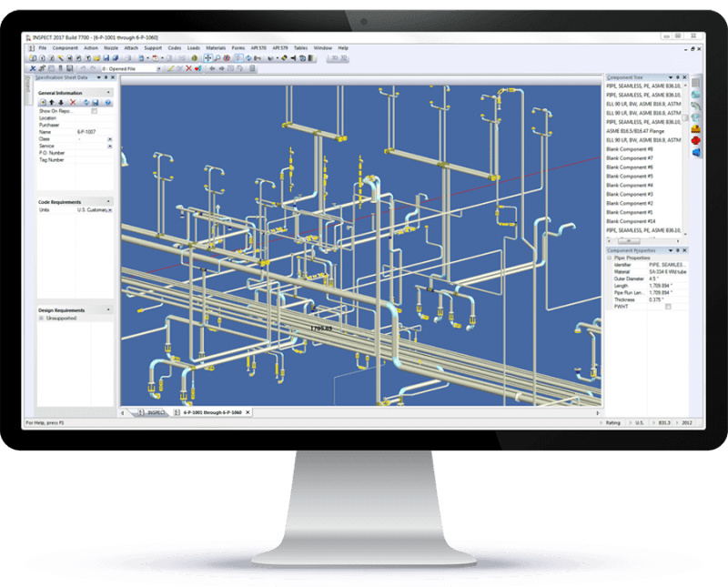Viewport: 728px width, 587px height.
Task: Click the Name field showing 6-P-1007
Action: pyautogui.click(x=95, y=132)
